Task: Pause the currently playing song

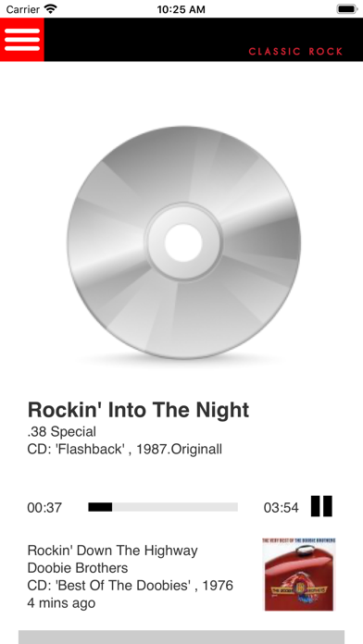Action: click(321, 506)
